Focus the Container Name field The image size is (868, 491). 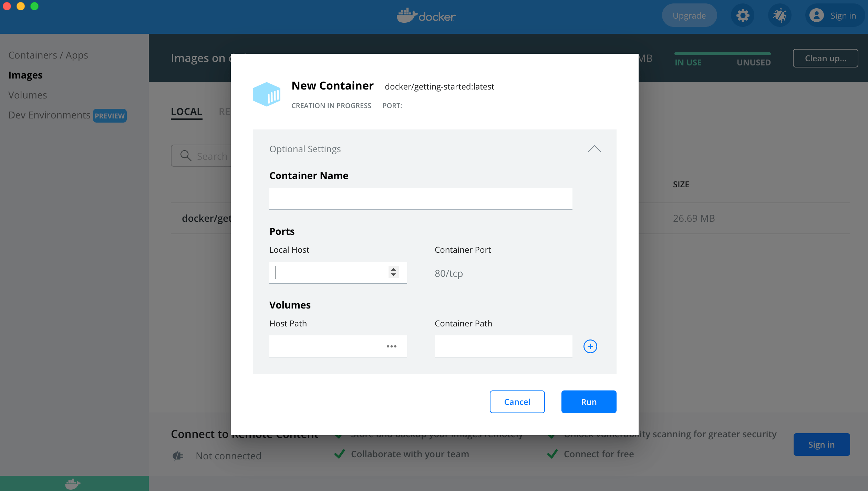coord(421,199)
